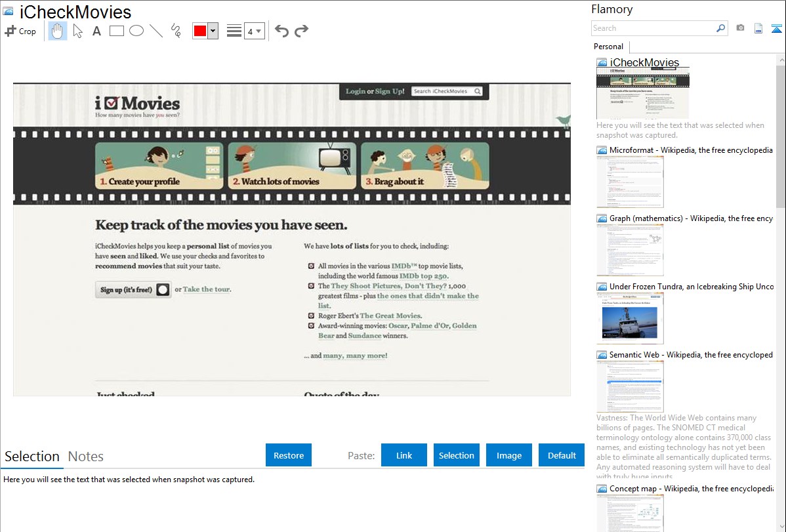The image size is (786, 532).
Task: Click the Concept map - Wikipedia title text
Action: [x=691, y=488]
